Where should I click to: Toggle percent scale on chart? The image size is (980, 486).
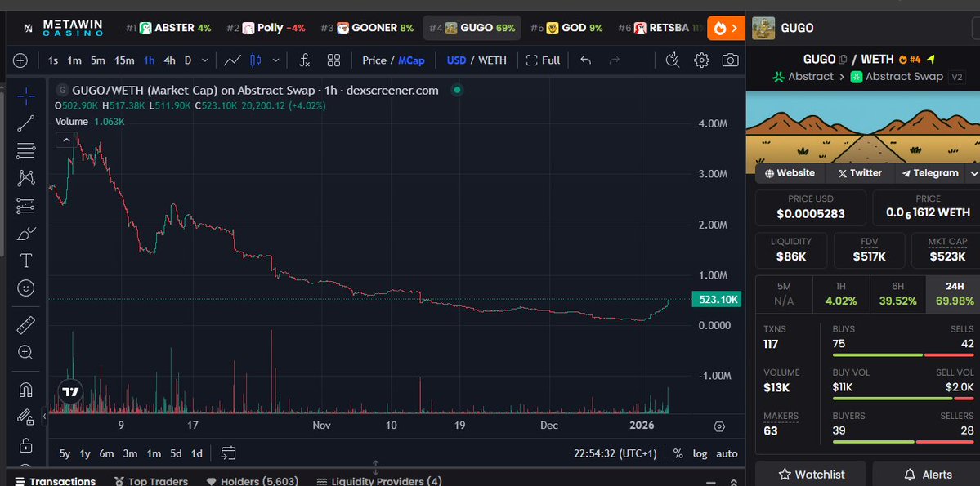(678, 453)
